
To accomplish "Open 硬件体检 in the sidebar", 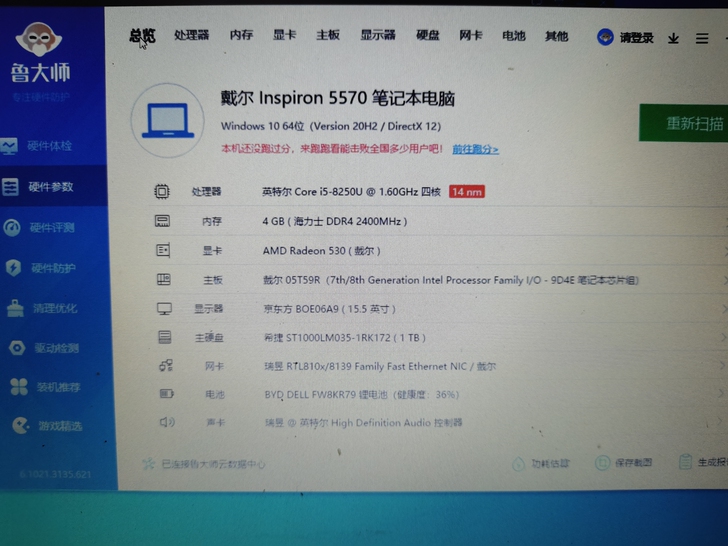I will (50, 146).
